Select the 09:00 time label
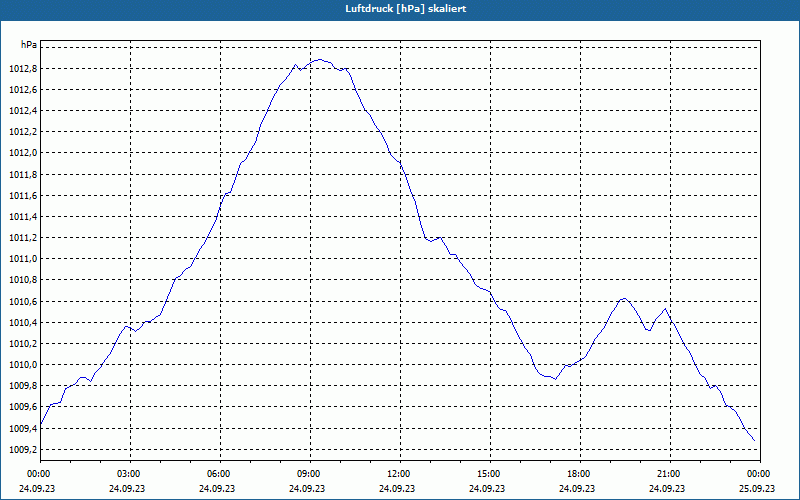 click(310, 474)
